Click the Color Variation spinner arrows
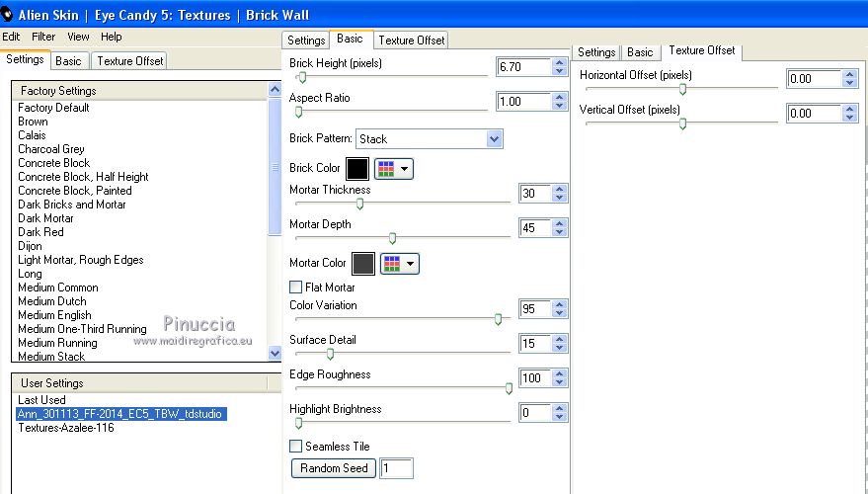Image resolution: width=868 pixels, height=494 pixels. click(x=559, y=308)
